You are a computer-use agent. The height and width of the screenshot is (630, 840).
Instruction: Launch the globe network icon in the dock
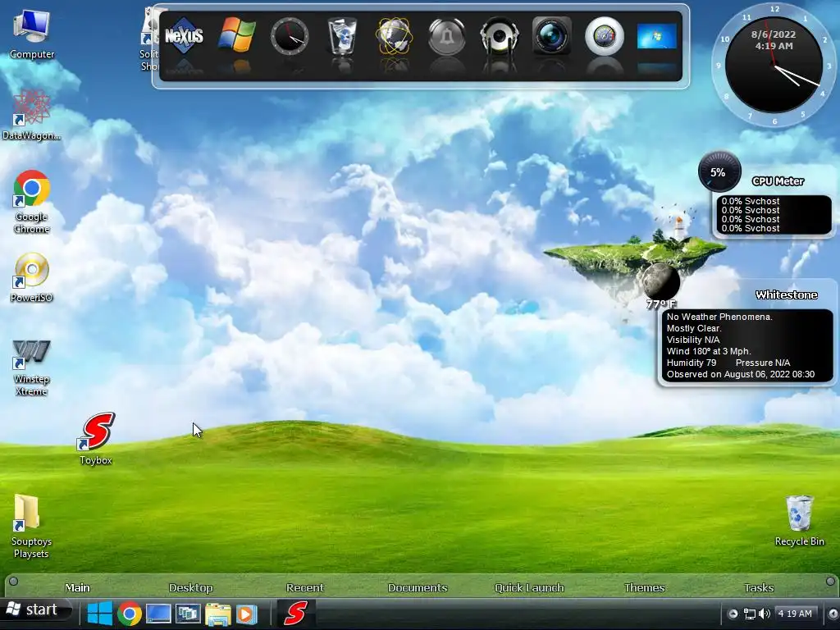pyautogui.click(x=395, y=36)
